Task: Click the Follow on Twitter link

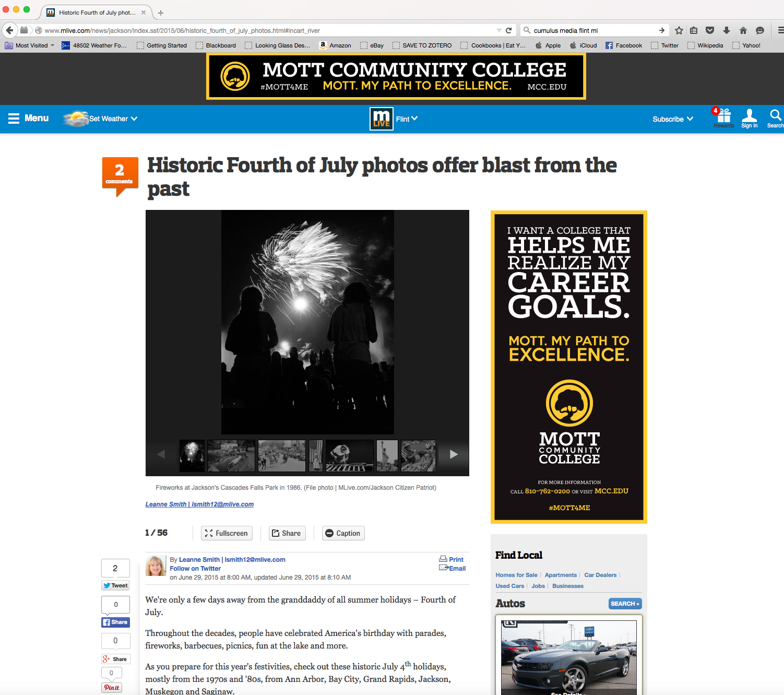Action: (x=195, y=569)
